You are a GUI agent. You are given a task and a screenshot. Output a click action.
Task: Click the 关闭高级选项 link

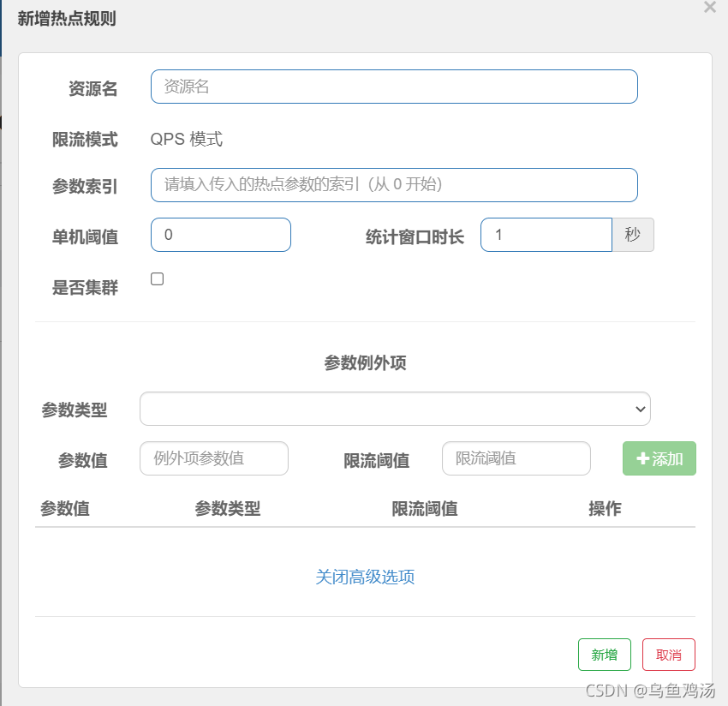[365, 577]
